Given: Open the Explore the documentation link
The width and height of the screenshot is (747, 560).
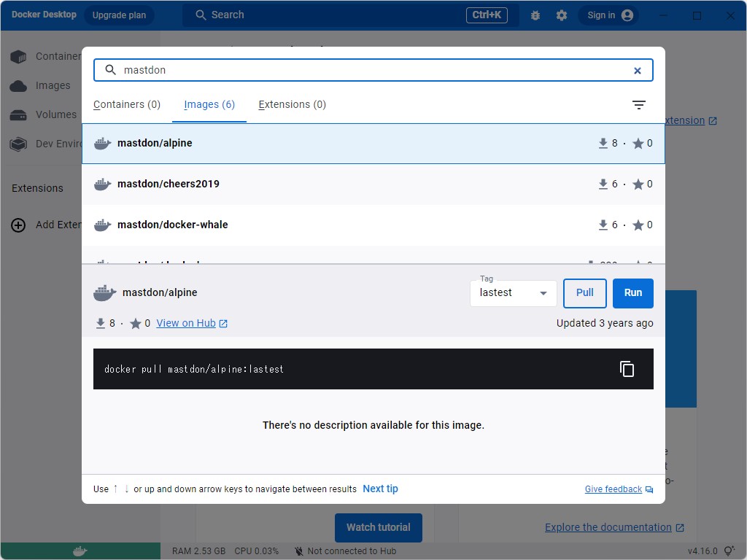Looking at the screenshot, I should coord(614,528).
